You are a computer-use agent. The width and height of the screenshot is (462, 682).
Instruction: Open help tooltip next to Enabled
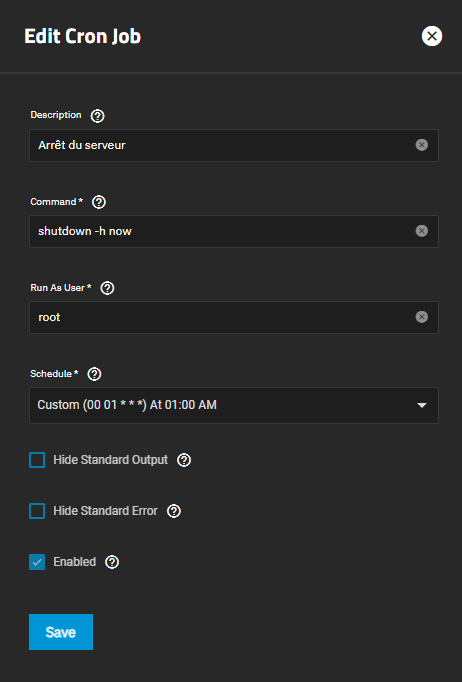(x=112, y=562)
